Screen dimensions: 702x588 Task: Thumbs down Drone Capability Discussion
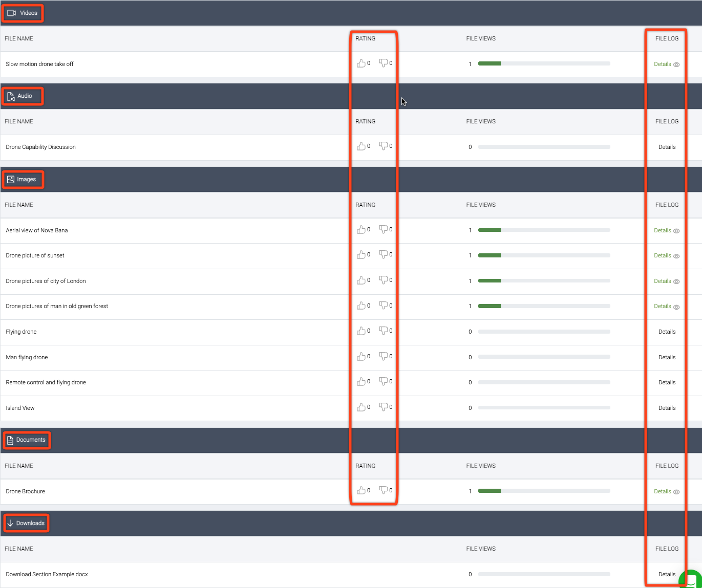[383, 146]
